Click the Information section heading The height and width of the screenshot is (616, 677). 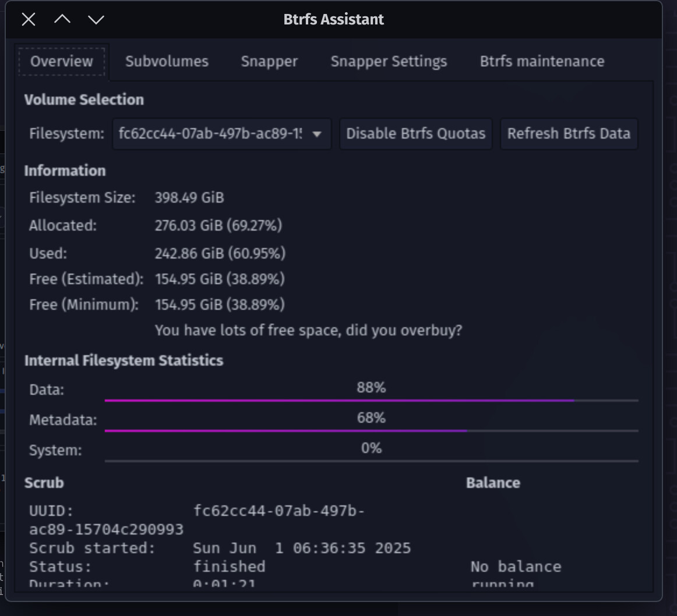click(x=65, y=171)
